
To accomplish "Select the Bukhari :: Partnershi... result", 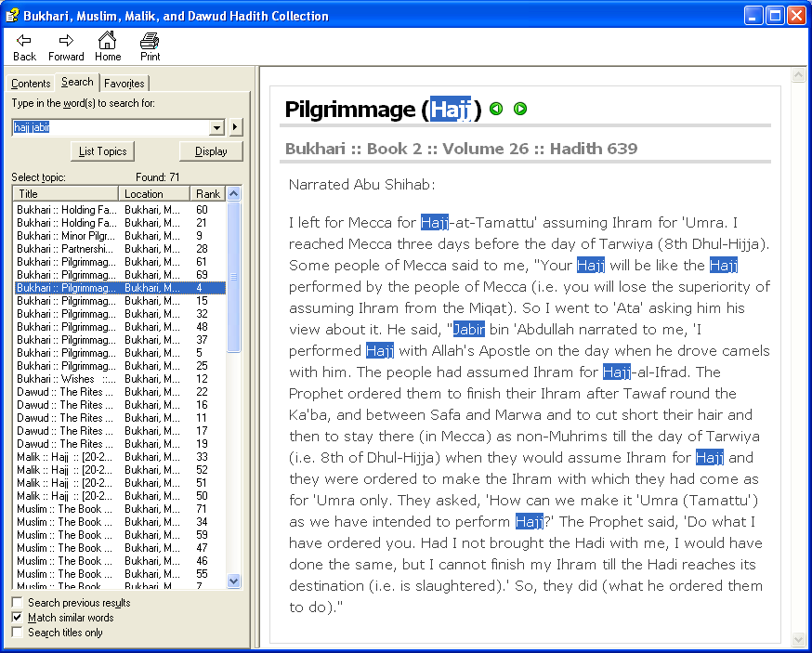I will (x=120, y=249).
